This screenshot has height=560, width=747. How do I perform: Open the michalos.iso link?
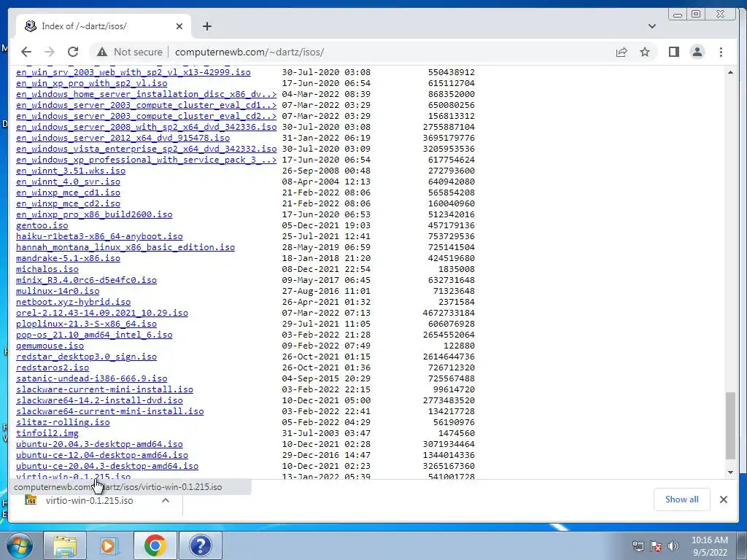pyautogui.click(x=47, y=269)
